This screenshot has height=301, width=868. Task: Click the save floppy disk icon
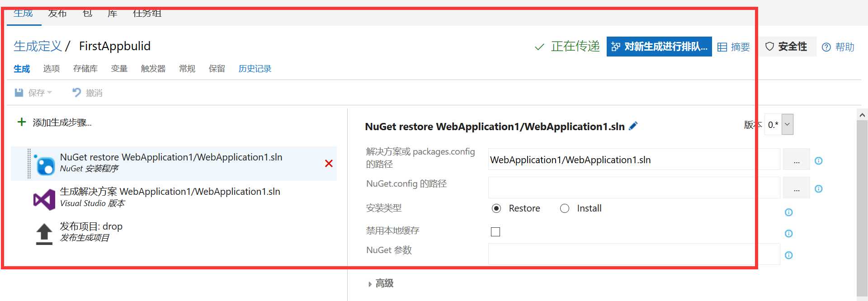19,93
